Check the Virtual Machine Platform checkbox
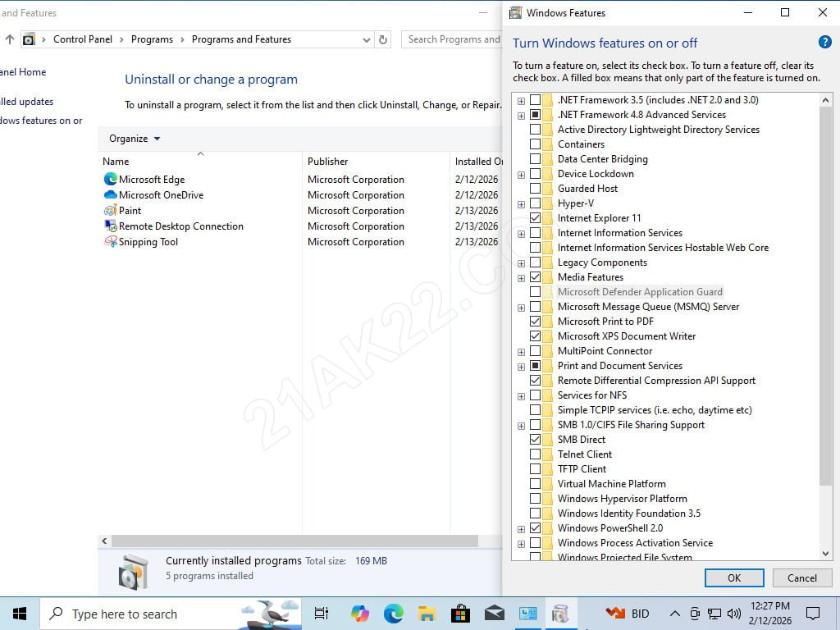The width and height of the screenshot is (840, 630). coord(535,484)
